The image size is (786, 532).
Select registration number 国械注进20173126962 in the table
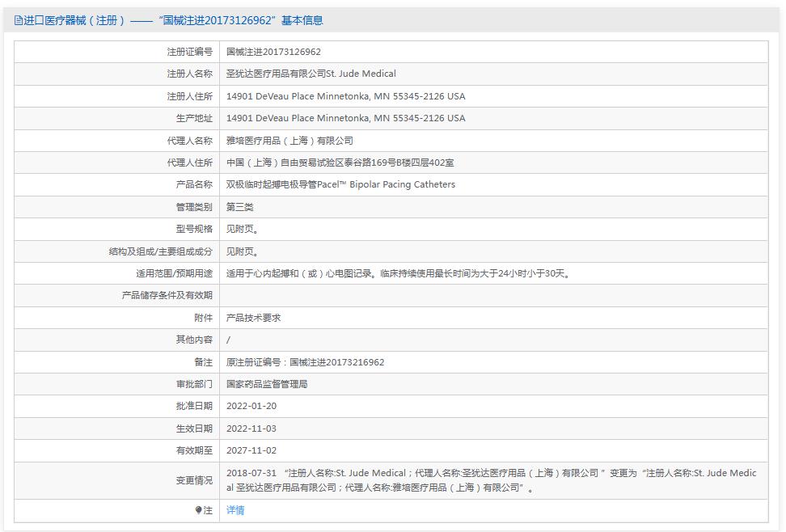coord(273,52)
